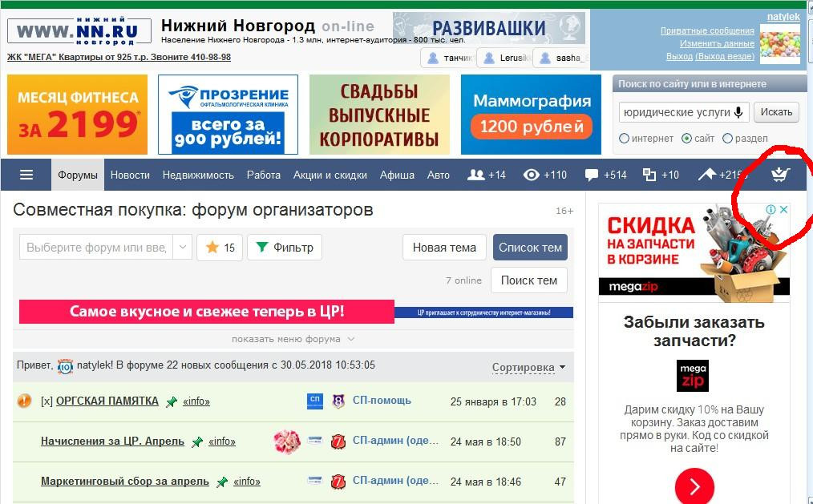Select the 'раздел' search radio button
This screenshot has height=504, width=813.
point(728,139)
